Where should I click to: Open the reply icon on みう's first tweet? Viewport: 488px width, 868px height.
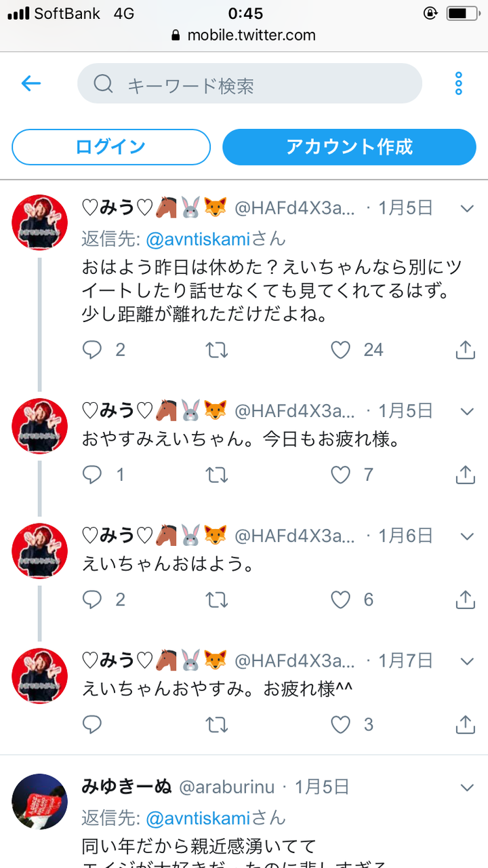[91, 350]
